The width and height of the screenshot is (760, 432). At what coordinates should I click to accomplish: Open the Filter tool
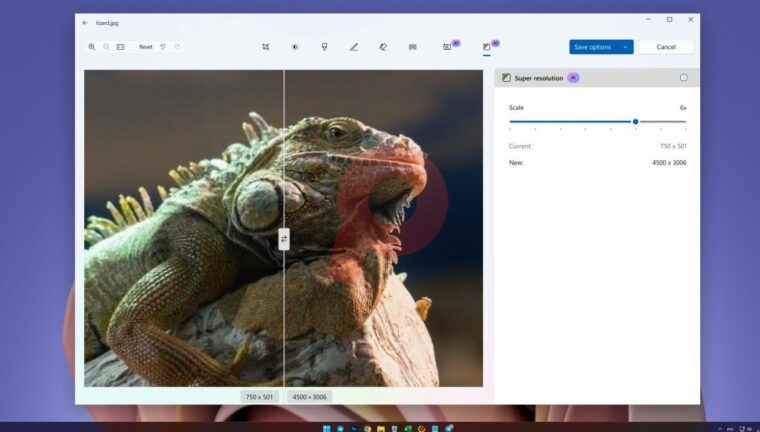coord(324,47)
